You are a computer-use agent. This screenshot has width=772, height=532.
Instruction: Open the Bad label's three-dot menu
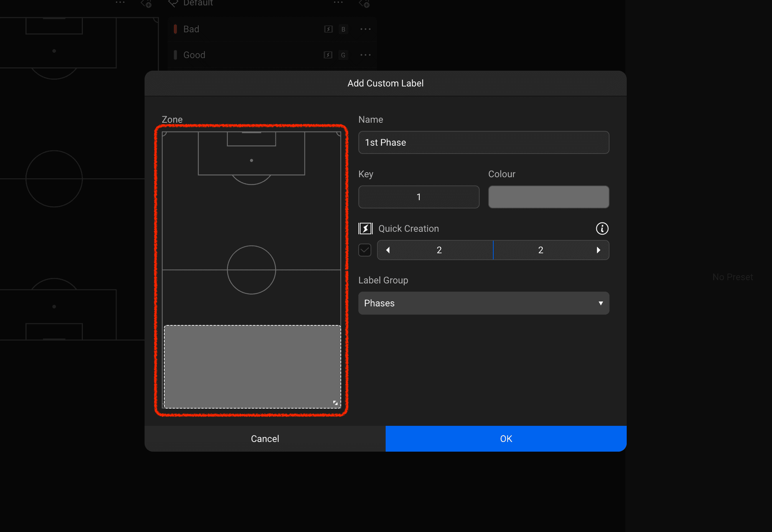coord(365,29)
